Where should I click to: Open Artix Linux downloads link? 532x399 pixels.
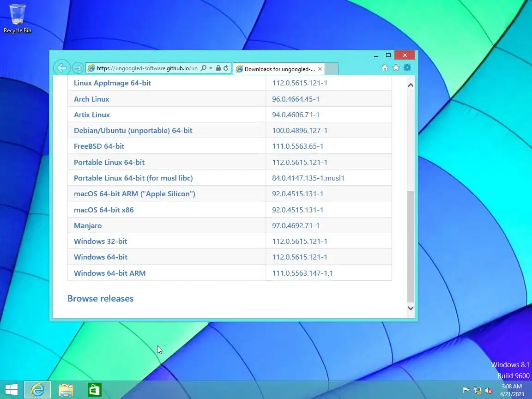pos(92,115)
